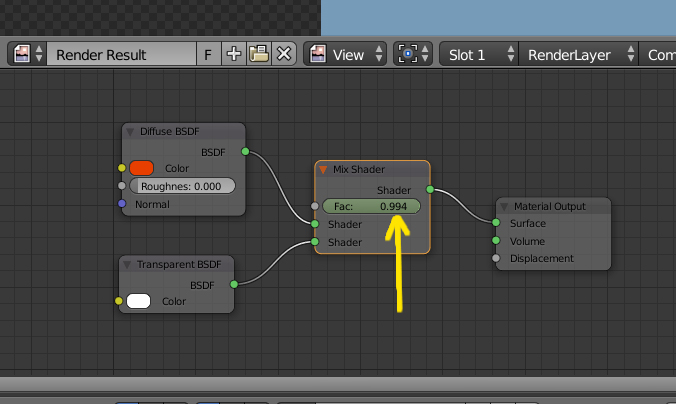Open the orange Diffuse color swatch
Image resolution: width=676 pixels, height=404 pixels.
tap(141, 168)
